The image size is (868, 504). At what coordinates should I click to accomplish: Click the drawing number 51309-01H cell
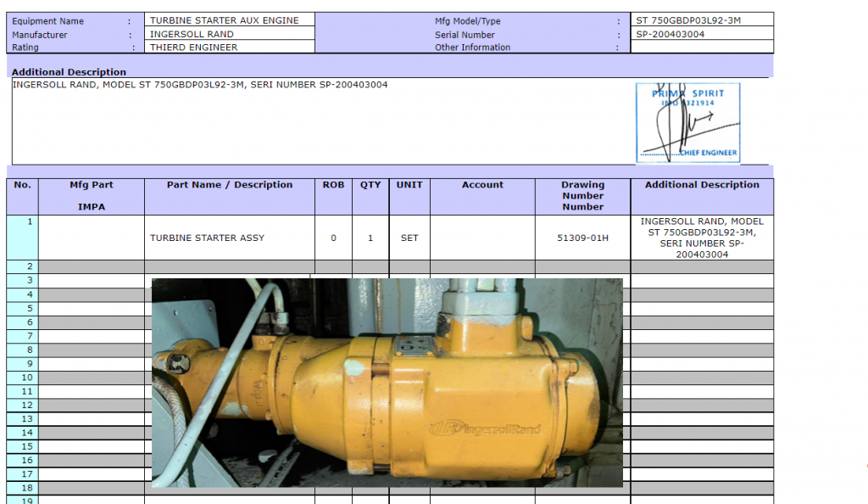pyautogui.click(x=582, y=238)
